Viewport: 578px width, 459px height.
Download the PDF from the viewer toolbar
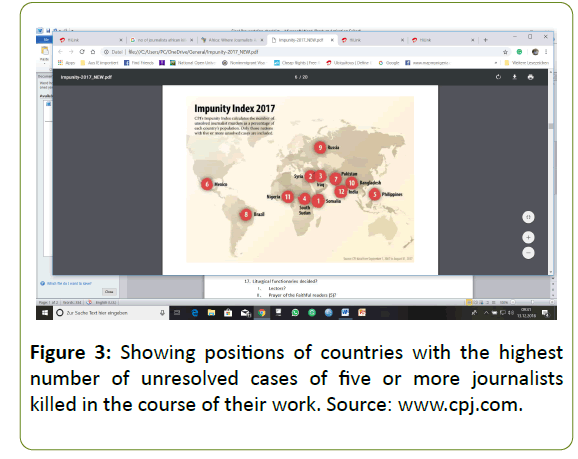515,77
